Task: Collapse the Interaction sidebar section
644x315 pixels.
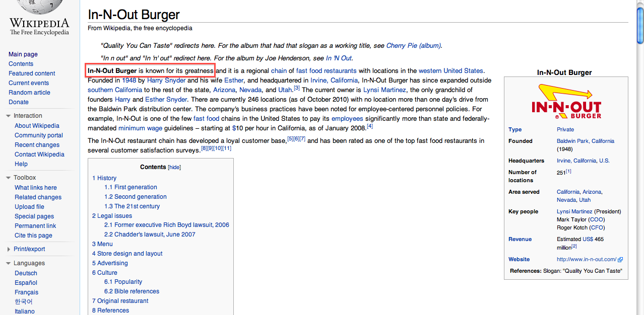Action: pyautogui.click(x=9, y=116)
